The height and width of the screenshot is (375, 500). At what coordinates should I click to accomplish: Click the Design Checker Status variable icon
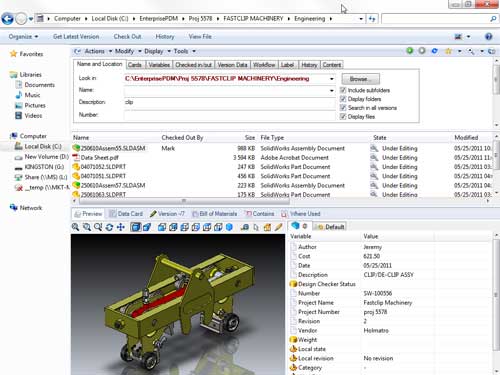[293, 284]
